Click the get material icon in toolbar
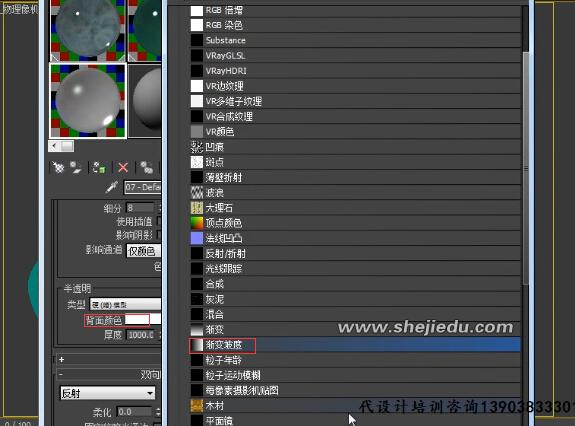Screen dimensions: 575x426 (x=58, y=168)
